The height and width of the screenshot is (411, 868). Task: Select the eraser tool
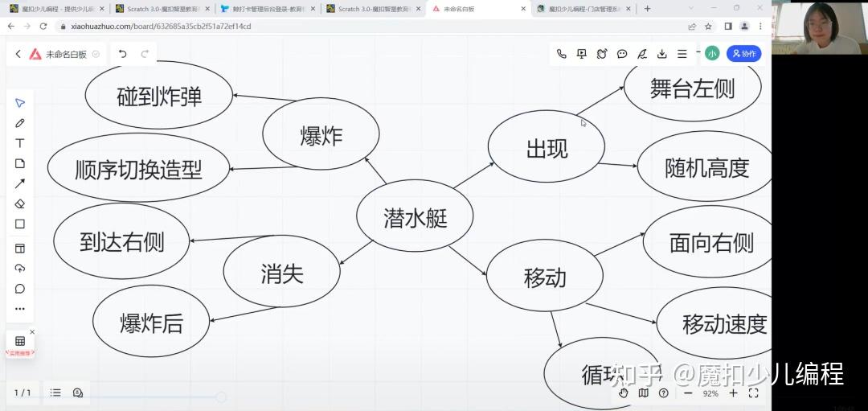tap(20, 203)
